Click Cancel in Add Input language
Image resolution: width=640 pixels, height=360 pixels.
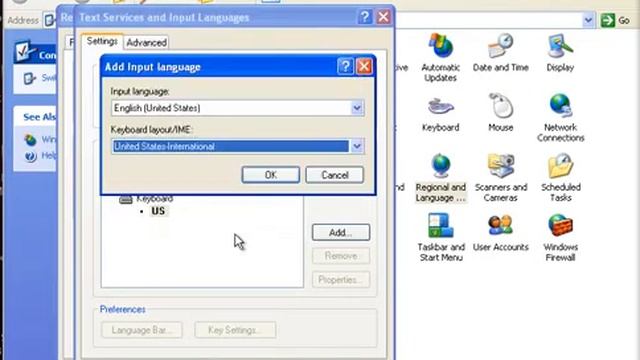point(335,175)
